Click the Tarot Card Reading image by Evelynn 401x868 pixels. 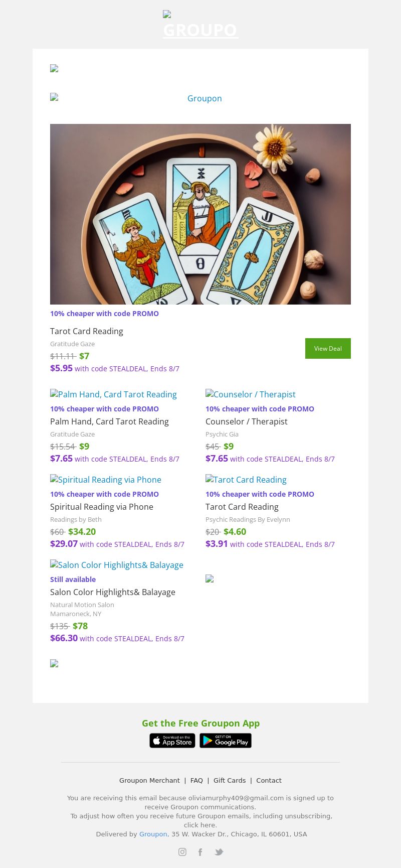click(x=246, y=480)
